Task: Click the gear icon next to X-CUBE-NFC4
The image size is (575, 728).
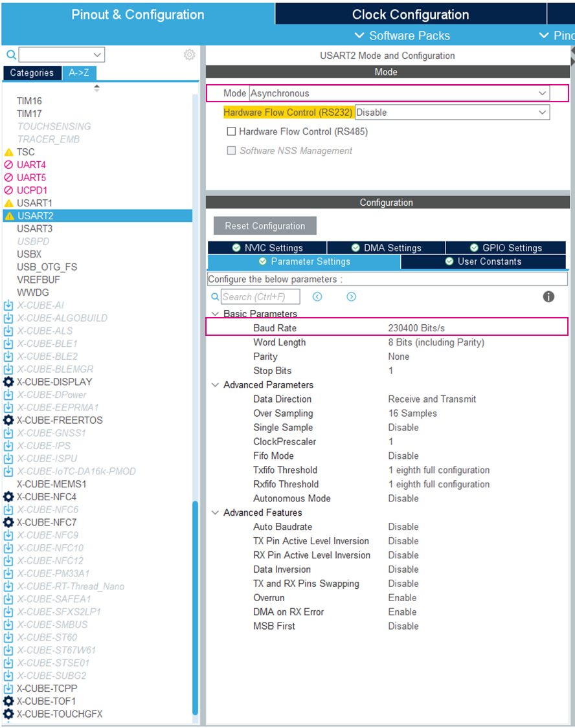Action: [x=8, y=497]
